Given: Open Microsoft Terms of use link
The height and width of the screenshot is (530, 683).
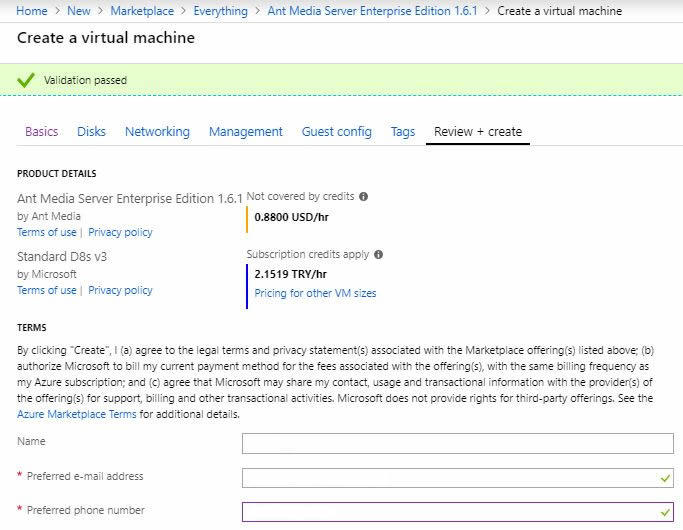Looking at the screenshot, I should coord(47,290).
